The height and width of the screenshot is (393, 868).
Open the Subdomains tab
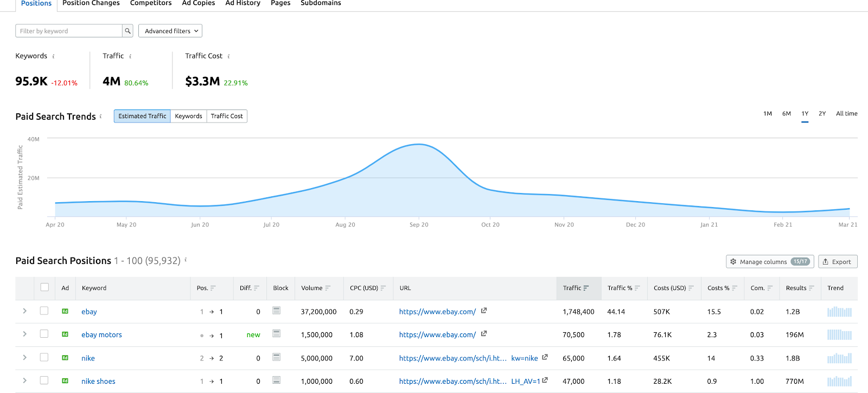(x=321, y=3)
